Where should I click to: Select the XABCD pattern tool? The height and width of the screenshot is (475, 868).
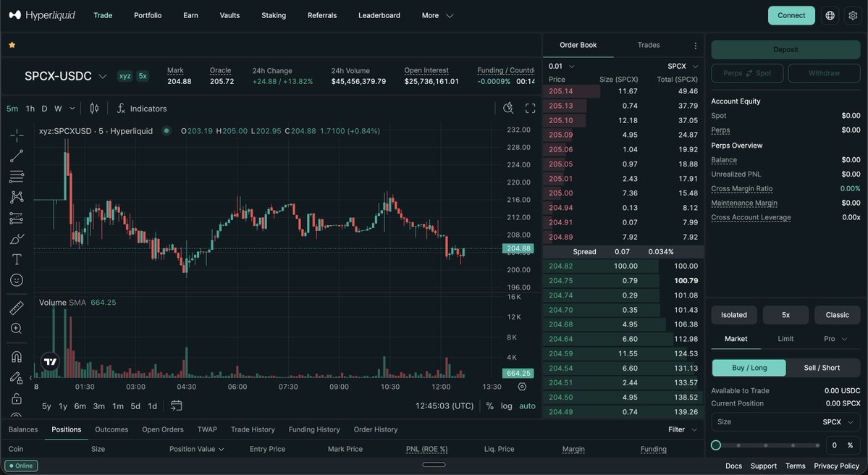(17, 197)
